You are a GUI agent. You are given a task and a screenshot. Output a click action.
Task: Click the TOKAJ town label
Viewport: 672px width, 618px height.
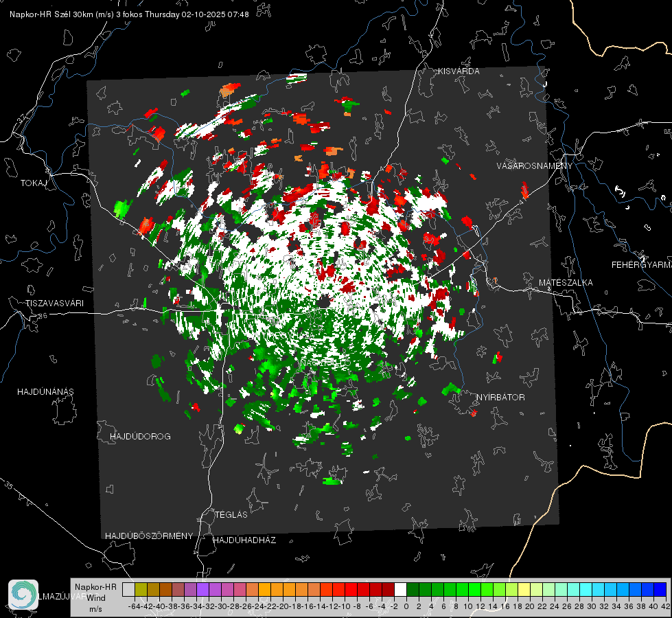(x=34, y=183)
